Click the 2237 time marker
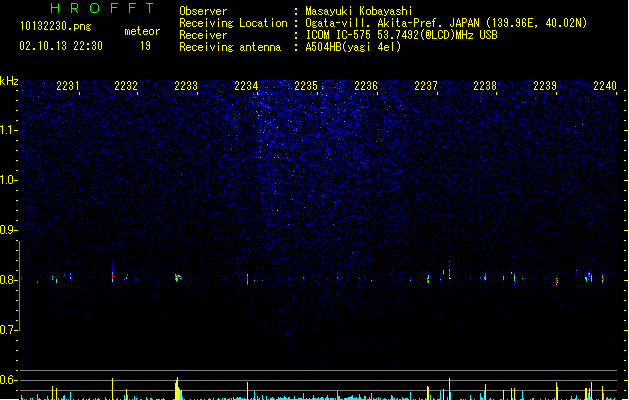This screenshot has height=400, width=629. (x=426, y=86)
